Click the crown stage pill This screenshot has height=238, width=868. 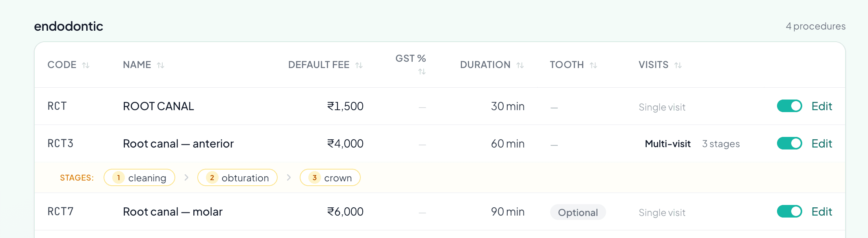(x=330, y=178)
